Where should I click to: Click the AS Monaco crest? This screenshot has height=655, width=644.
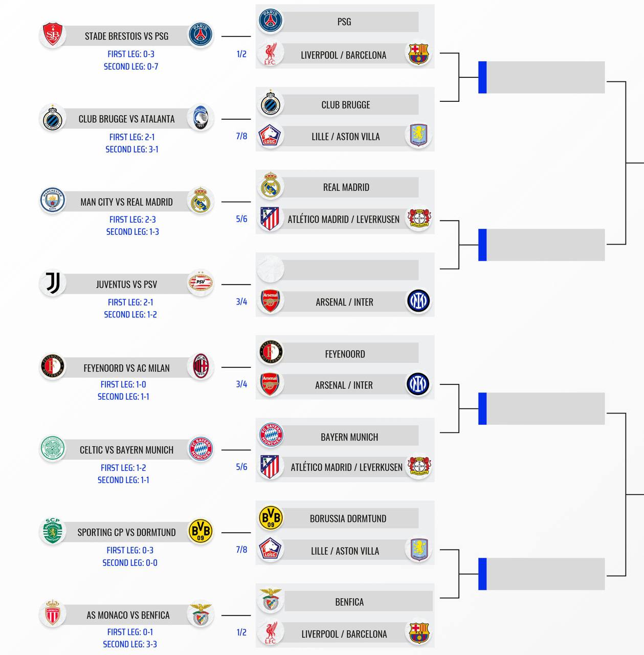point(52,614)
